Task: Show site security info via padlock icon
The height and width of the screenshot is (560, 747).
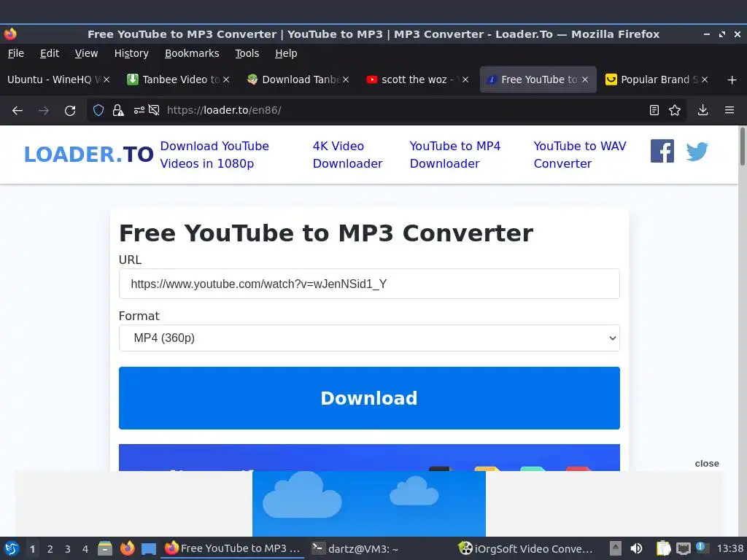Action: click(x=118, y=111)
